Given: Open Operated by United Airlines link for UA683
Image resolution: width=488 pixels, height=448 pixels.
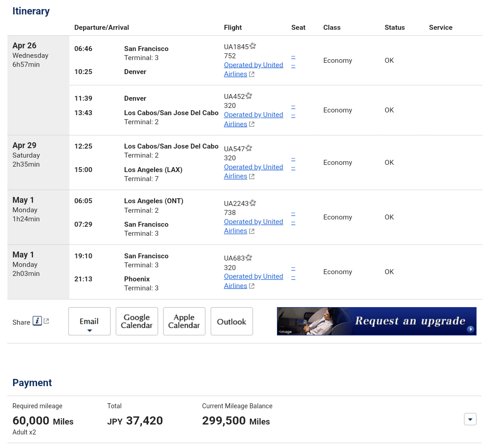Looking at the screenshot, I should pos(253,276).
